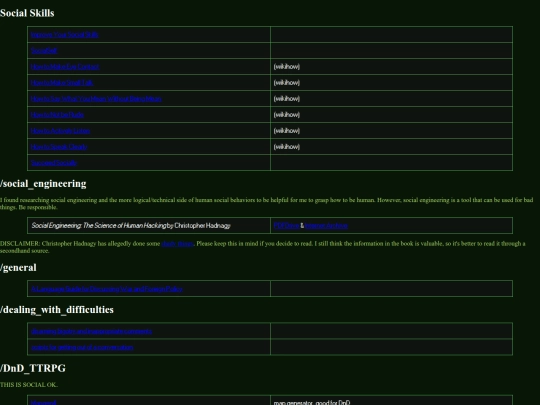Click (wikihow) in the Eye Contact row
This screenshot has width=540, height=405.
tap(287, 67)
